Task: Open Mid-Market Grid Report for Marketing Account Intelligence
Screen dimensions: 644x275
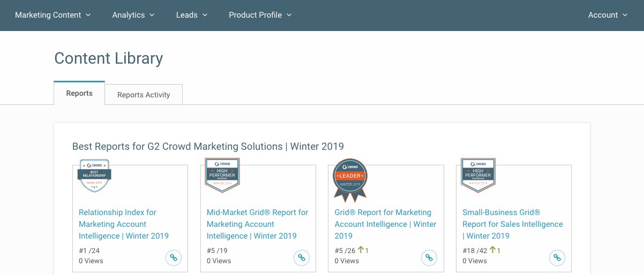Action: click(258, 224)
